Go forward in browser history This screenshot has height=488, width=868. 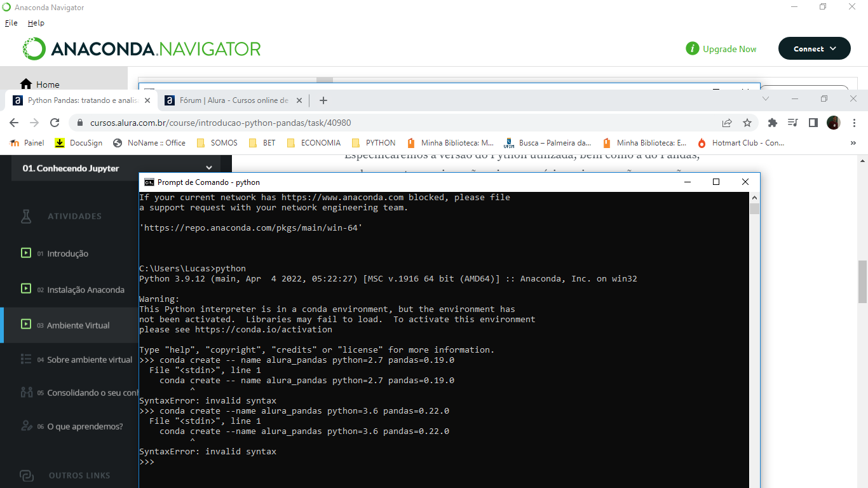pyautogui.click(x=34, y=123)
